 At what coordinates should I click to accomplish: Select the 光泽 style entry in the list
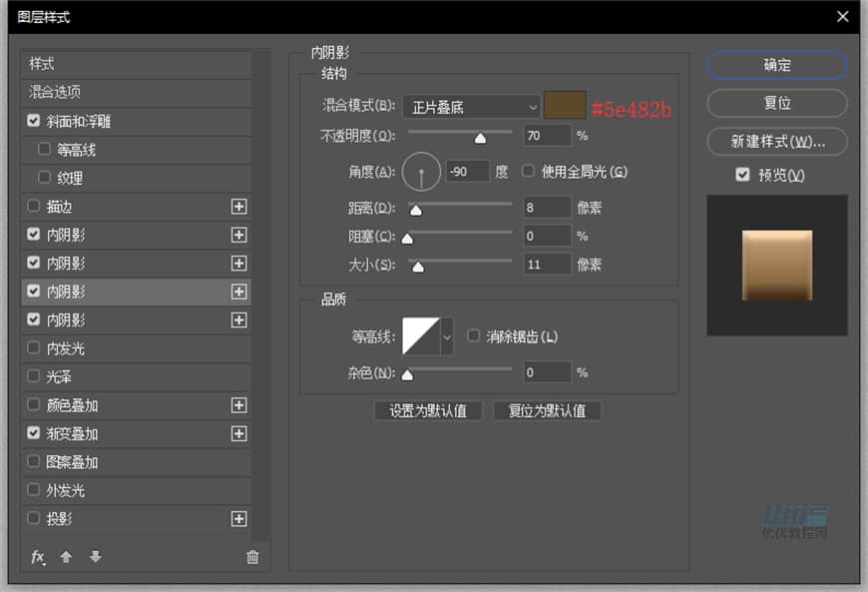pyautogui.click(x=100, y=376)
